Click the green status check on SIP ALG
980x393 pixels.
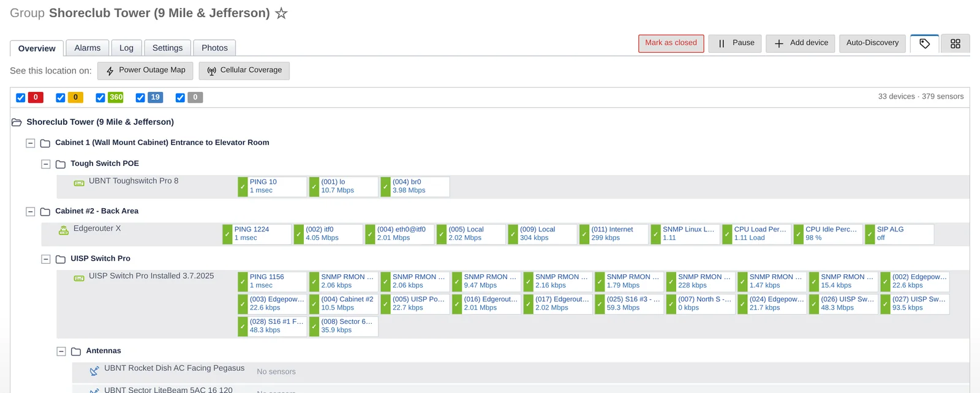tap(870, 234)
